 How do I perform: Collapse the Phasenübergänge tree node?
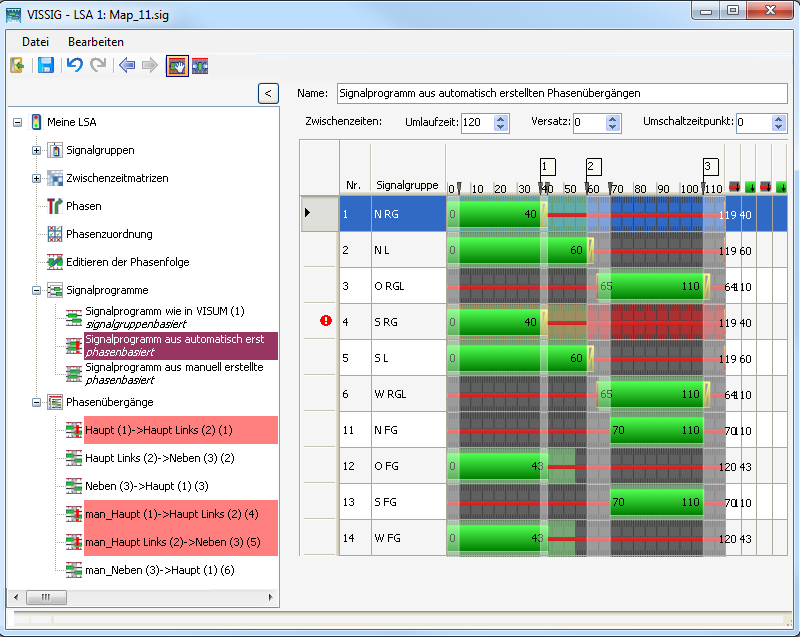pyautogui.click(x=37, y=402)
